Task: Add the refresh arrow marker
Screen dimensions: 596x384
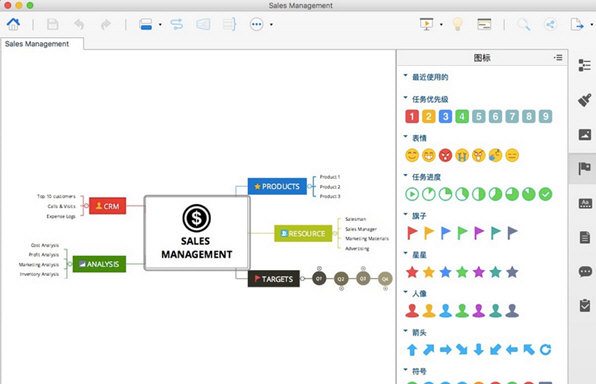Action: (x=545, y=349)
